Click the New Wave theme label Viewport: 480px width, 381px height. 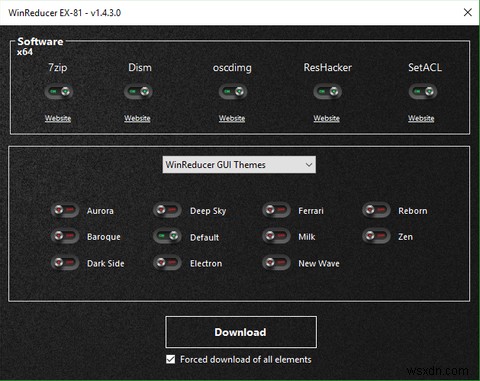click(x=319, y=264)
